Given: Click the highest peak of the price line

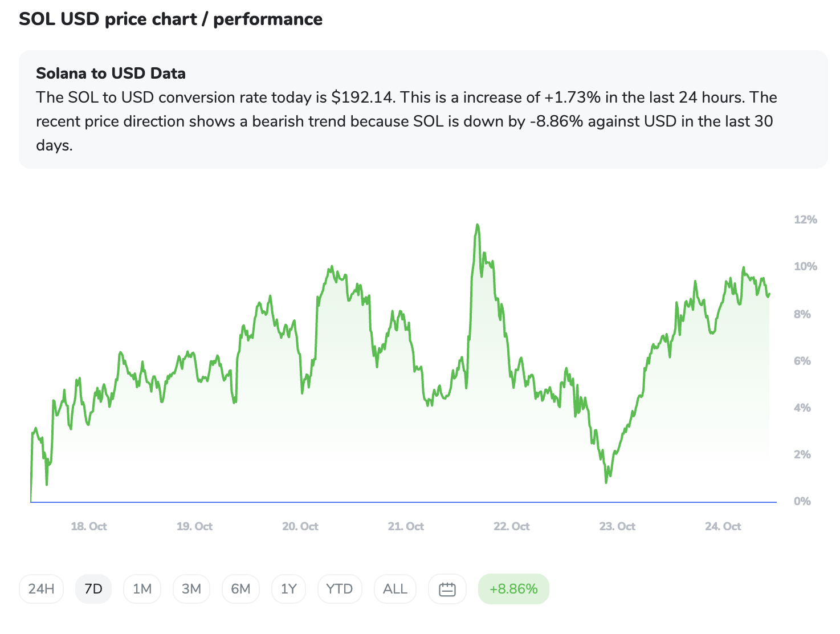Looking at the screenshot, I should 478,225.
